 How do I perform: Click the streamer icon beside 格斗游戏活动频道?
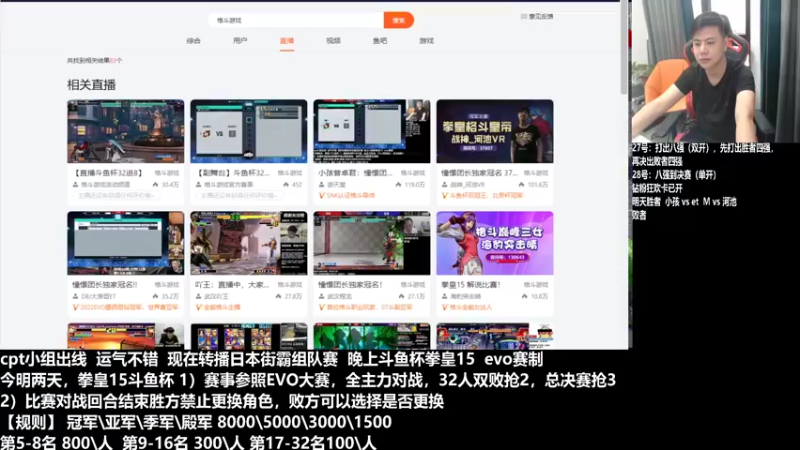pos(76,185)
